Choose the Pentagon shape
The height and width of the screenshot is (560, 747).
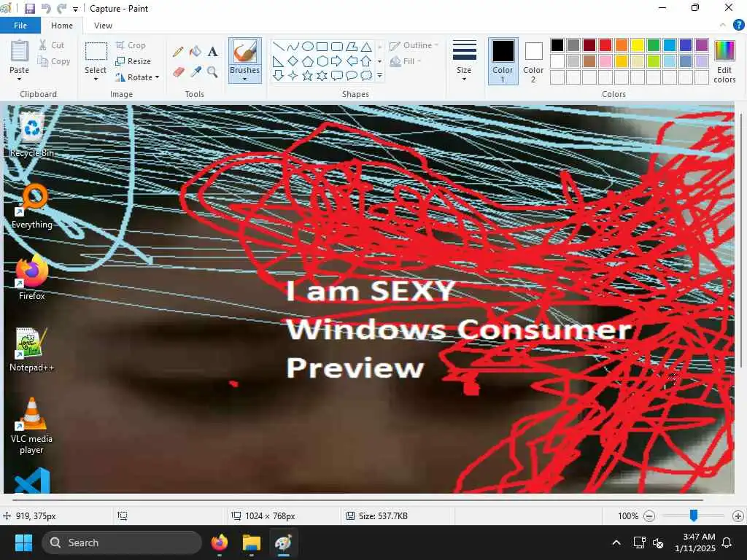point(308,61)
